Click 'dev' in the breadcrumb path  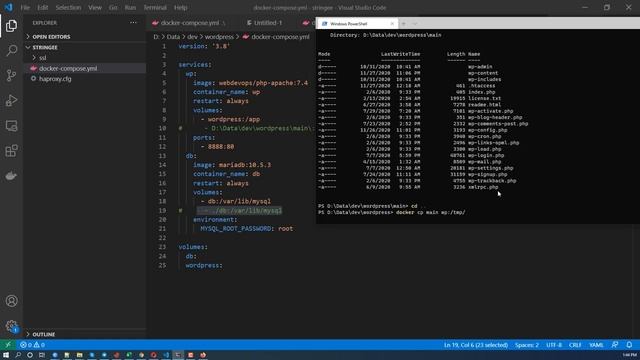(192, 37)
